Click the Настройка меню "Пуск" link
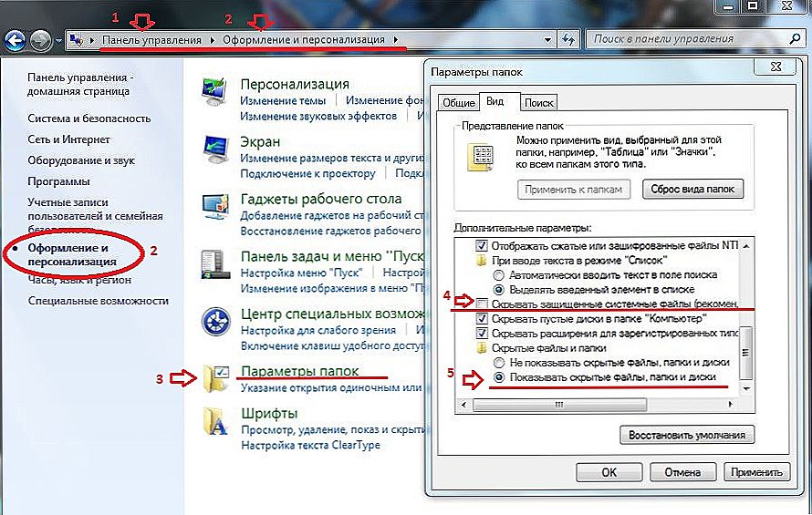This screenshot has width=812, height=515. click(x=301, y=272)
